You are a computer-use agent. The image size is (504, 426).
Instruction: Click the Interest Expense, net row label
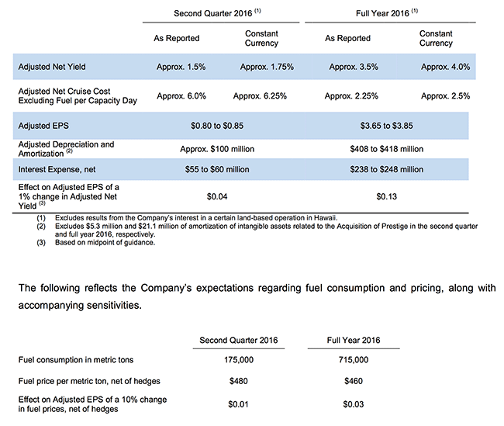pyautogui.click(x=55, y=169)
